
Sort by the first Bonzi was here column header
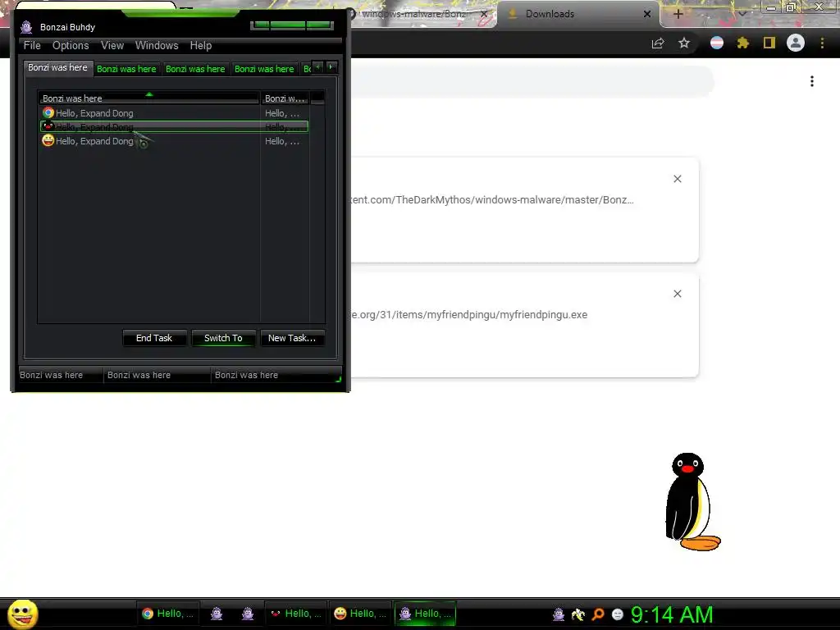(148, 98)
